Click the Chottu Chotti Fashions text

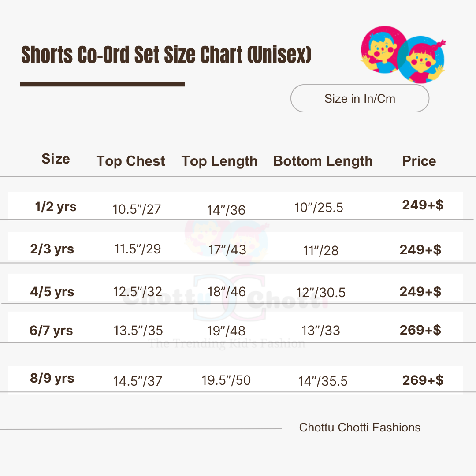click(x=360, y=428)
